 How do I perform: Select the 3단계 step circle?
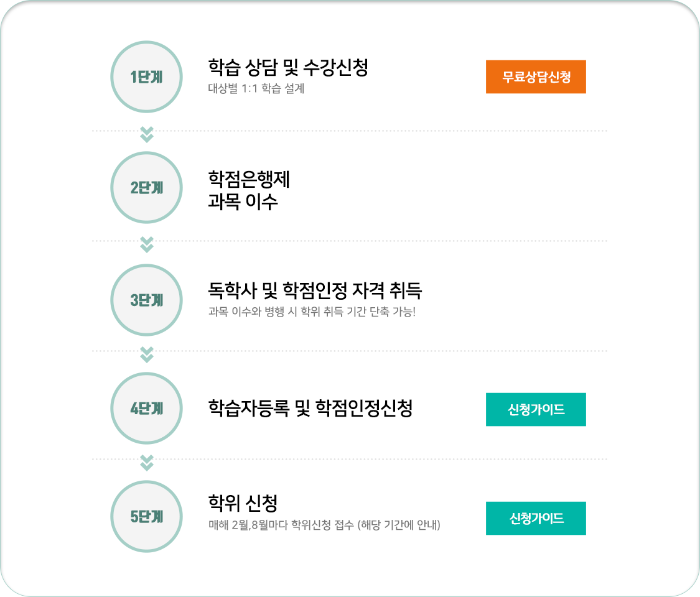(146, 300)
